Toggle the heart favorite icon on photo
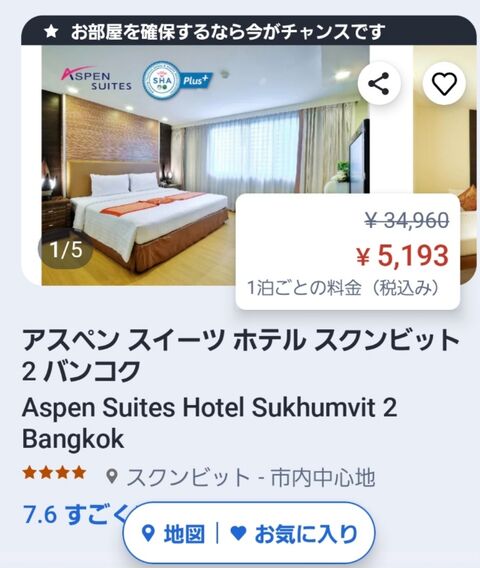Image resolution: width=480 pixels, height=568 pixels. [x=444, y=84]
